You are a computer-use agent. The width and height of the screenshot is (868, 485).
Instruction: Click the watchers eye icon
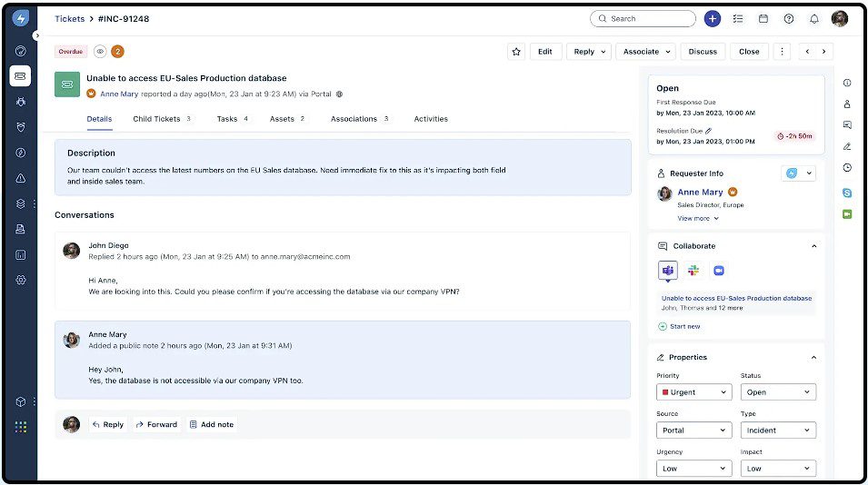[100, 52]
